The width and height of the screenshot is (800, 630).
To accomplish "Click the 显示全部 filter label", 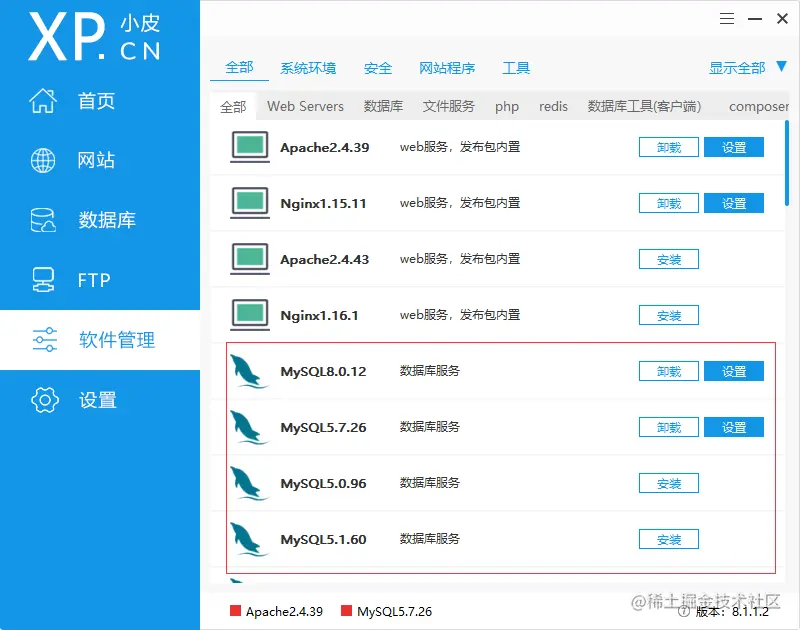I will click(737, 68).
